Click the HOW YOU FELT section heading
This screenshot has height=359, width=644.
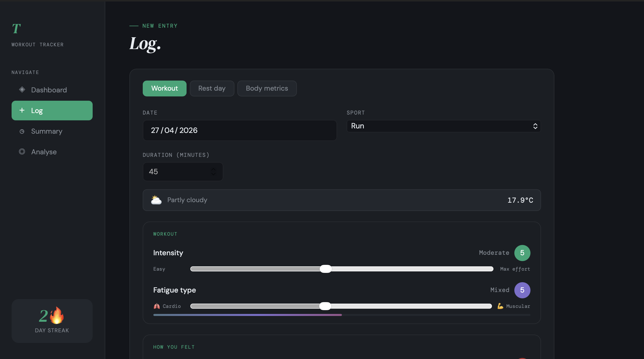point(174,347)
